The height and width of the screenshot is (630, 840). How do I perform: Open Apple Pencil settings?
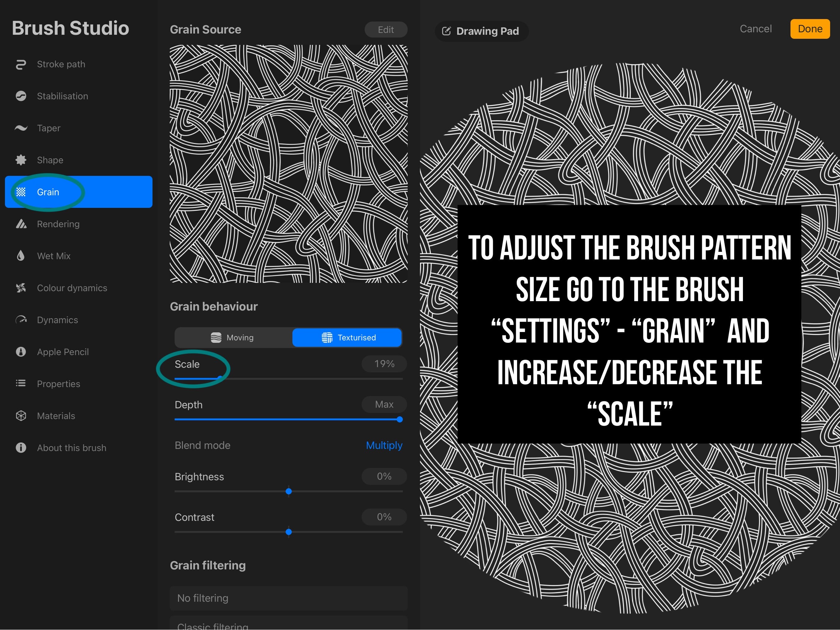[79, 352]
